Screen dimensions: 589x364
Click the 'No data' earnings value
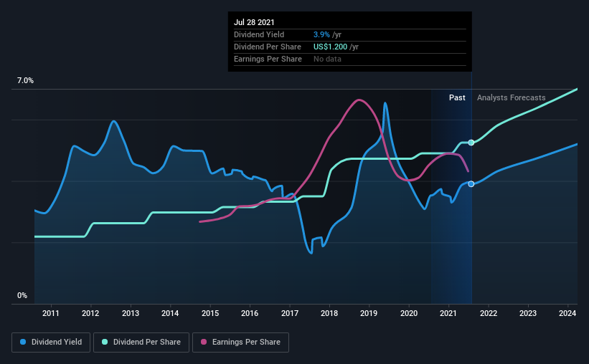coord(328,59)
